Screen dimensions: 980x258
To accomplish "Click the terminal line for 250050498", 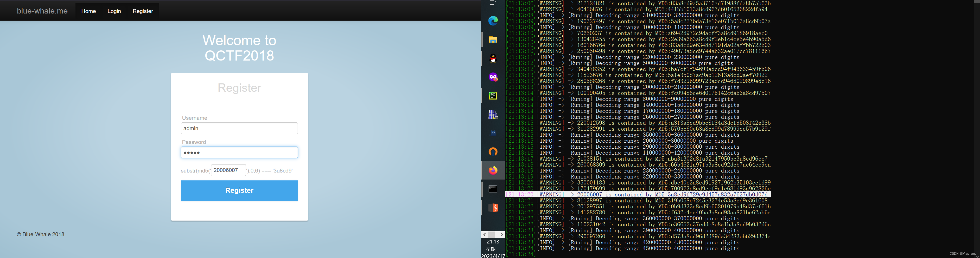I will pyautogui.click(x=638, y=51).
